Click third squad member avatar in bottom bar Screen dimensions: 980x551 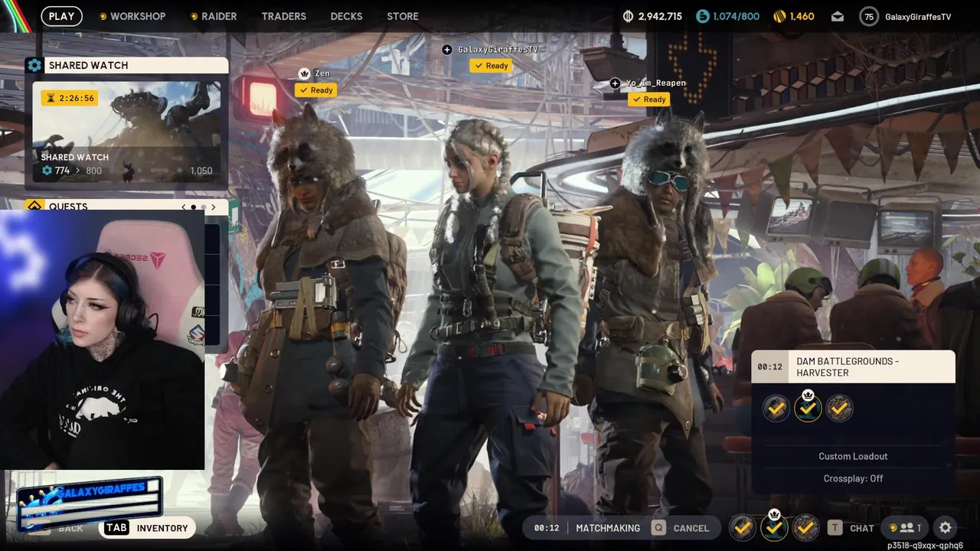pyautogui.click(x=805, y=527)
